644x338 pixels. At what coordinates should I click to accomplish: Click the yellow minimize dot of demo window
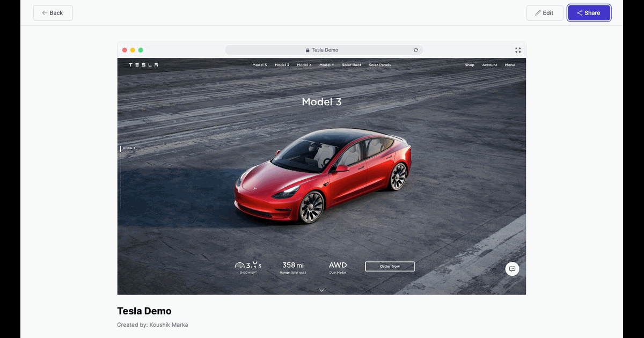[x=133, y=50]
